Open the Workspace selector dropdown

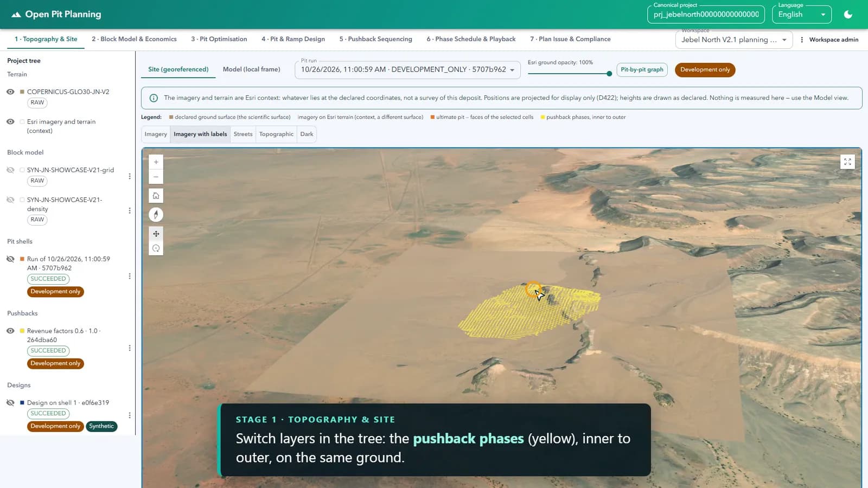[733, 40]
